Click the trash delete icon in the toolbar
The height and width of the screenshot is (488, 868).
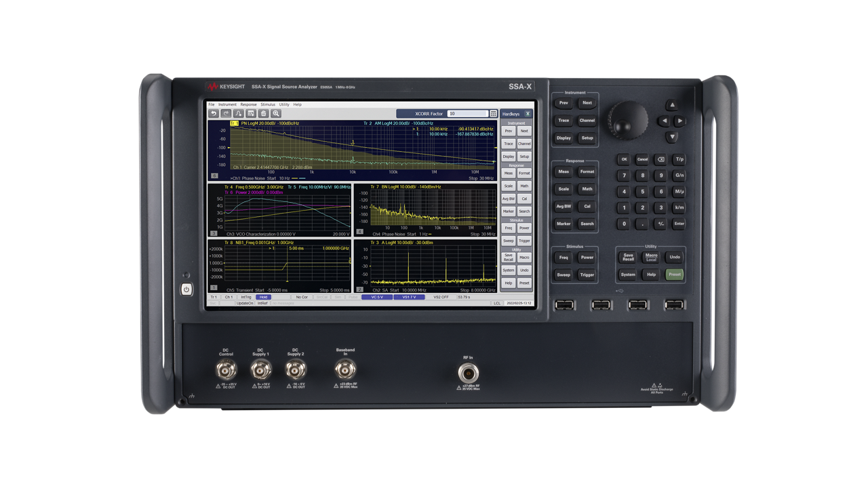coord(263,114)
